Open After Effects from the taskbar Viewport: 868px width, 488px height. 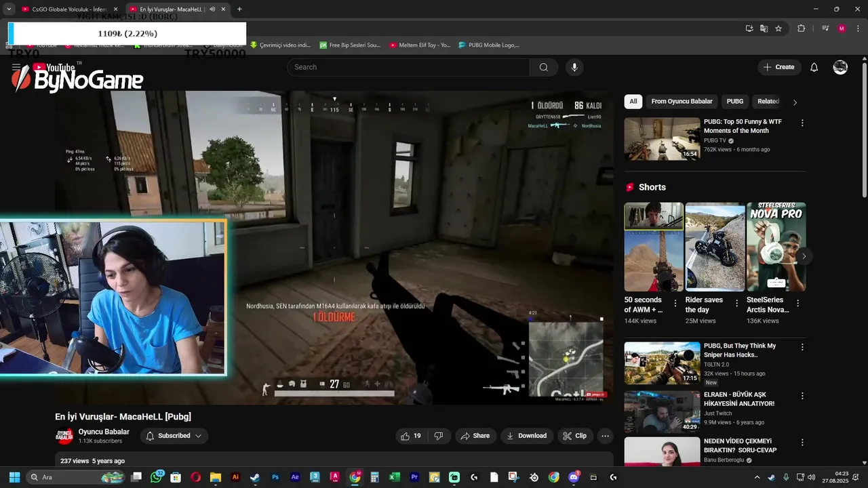pyautogui.click(x=295, y=477)
